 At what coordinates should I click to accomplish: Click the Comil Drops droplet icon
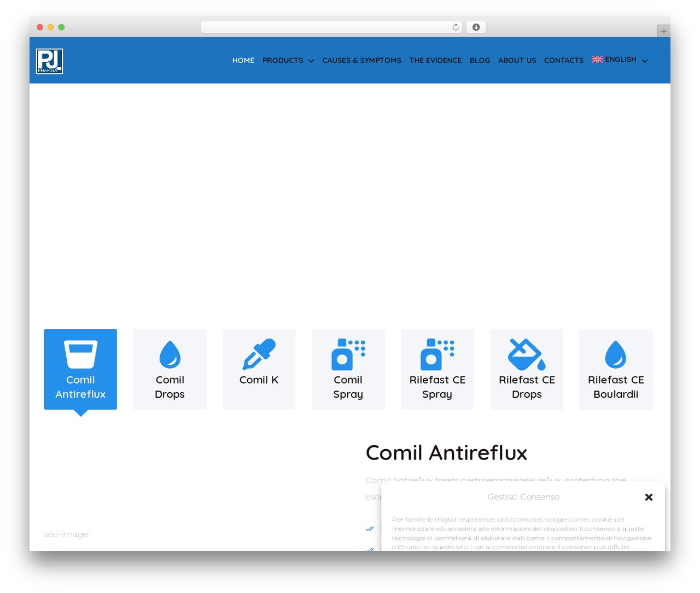pos(170,354)
